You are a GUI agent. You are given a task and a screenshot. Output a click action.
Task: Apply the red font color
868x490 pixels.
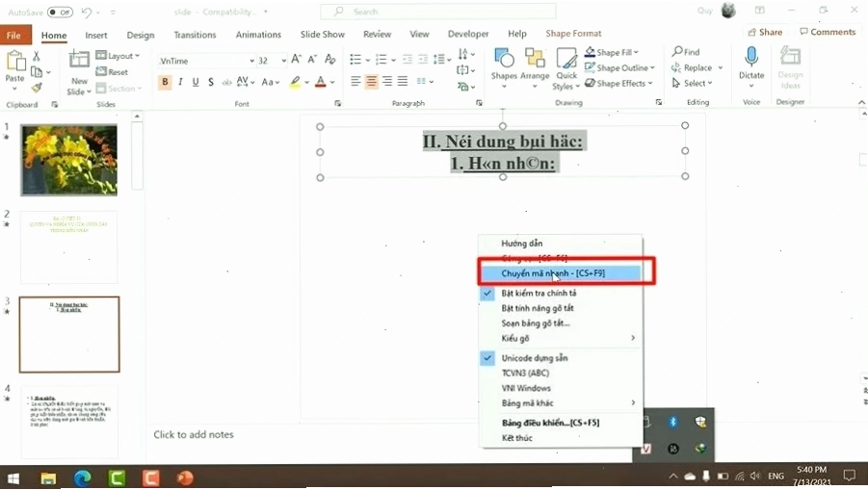(x=321, y=82)
